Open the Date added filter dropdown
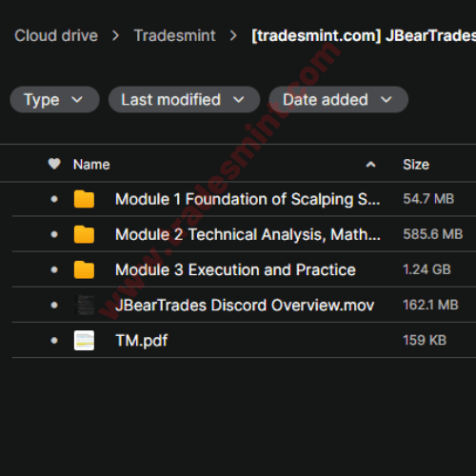This screenshot has width=476, height=476. click(x=338, y=100)
